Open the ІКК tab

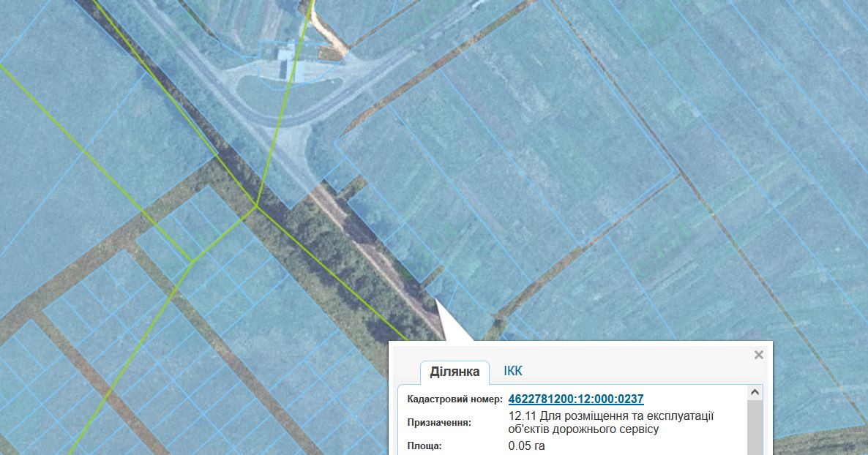click(x=513, y=371)
